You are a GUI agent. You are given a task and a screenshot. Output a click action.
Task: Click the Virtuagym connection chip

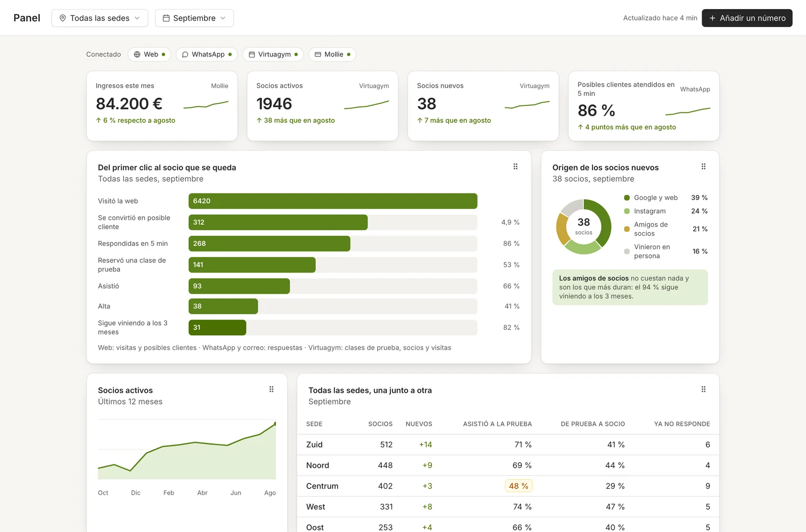(x=273, y=54)
